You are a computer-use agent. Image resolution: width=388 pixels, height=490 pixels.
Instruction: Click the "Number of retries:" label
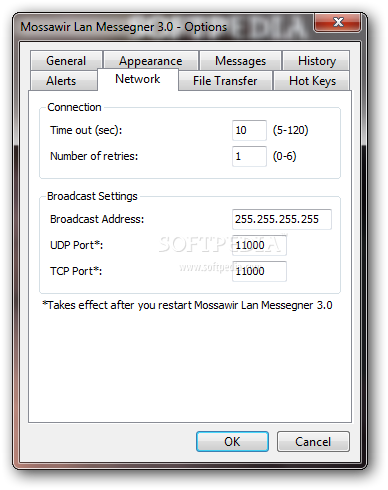coord(94,156)
